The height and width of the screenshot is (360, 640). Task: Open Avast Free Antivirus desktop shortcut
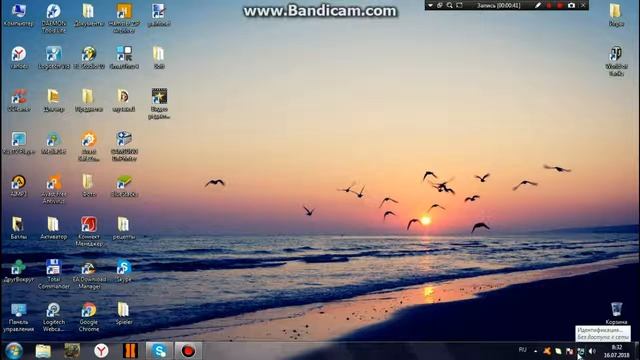pyautogui.click(x=53, y=189)
